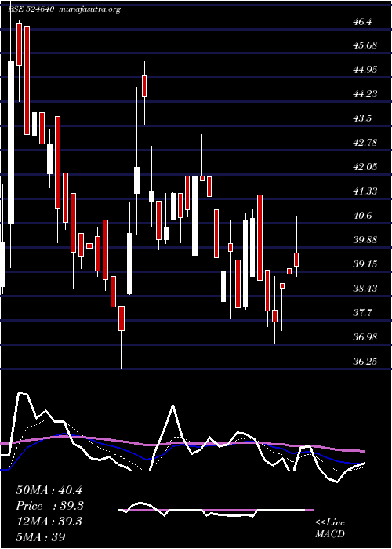Click the 41.33 price axis label
Image resolution: width=392 pixels, height=549 pixels.
(x=365, y=191)
